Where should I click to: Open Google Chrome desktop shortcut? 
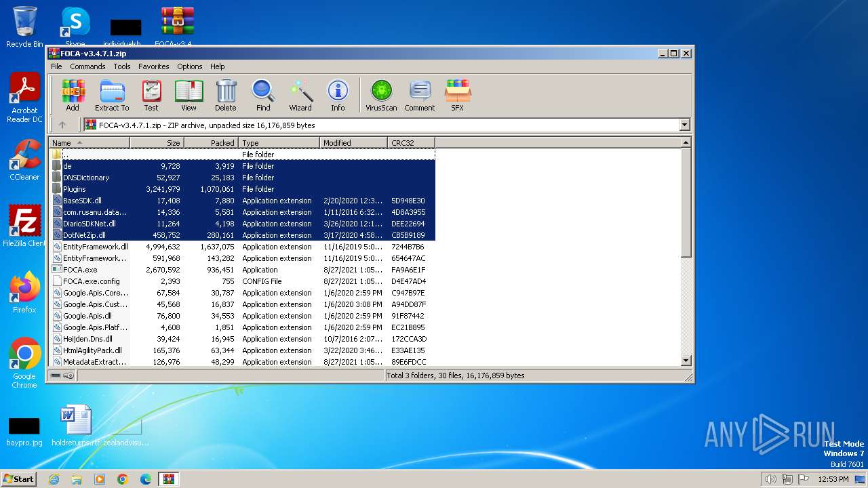(24, 363)
